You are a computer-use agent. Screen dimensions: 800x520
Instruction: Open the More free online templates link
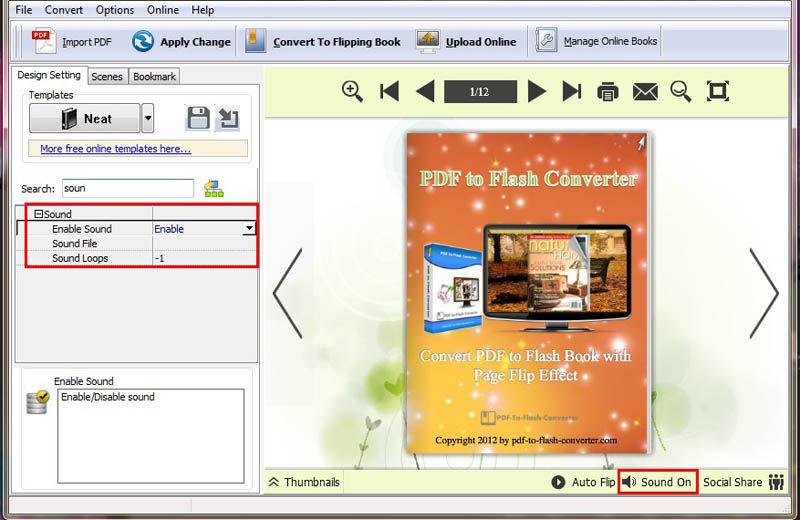coord(115,149)
